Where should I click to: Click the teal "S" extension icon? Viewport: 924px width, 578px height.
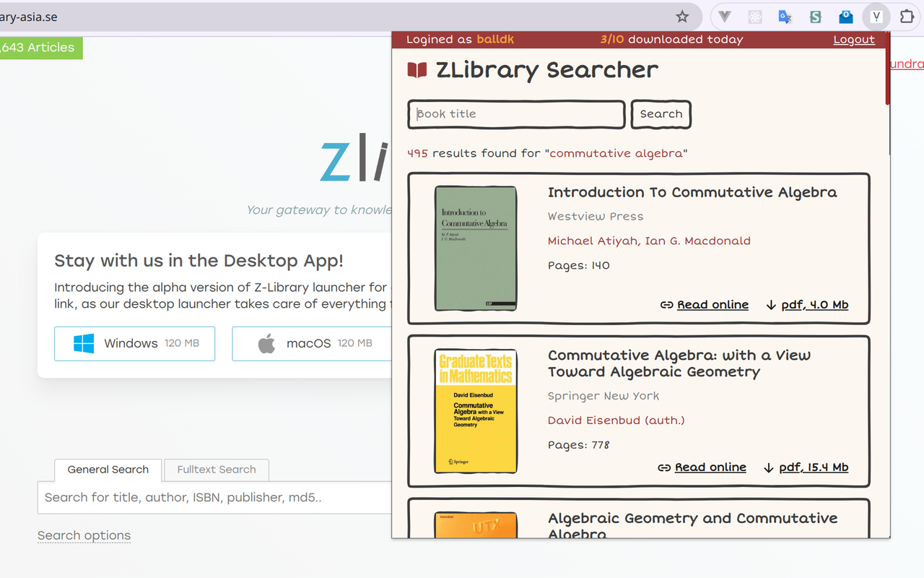point(815,16)
